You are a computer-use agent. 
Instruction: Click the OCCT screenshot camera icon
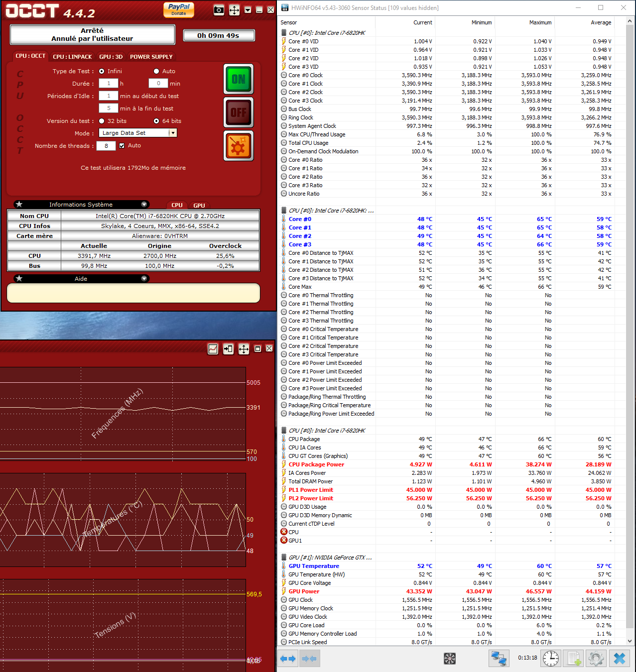point(219,10)
